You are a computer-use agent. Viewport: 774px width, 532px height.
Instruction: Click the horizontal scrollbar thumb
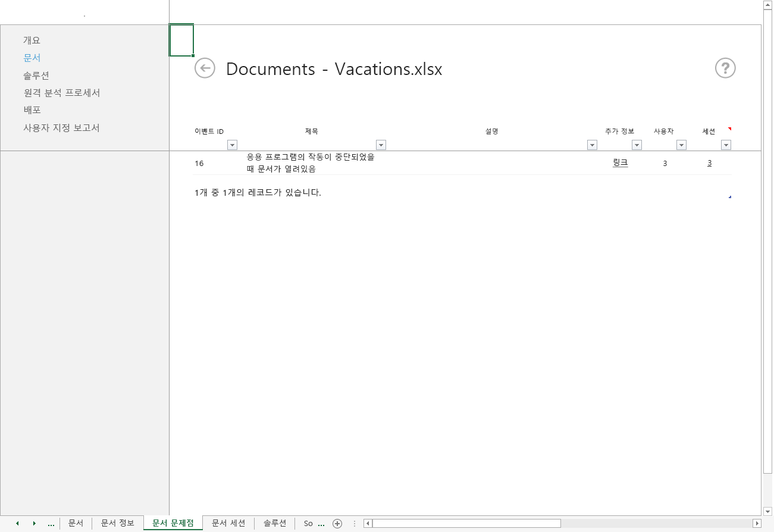[x=466, y=524]
